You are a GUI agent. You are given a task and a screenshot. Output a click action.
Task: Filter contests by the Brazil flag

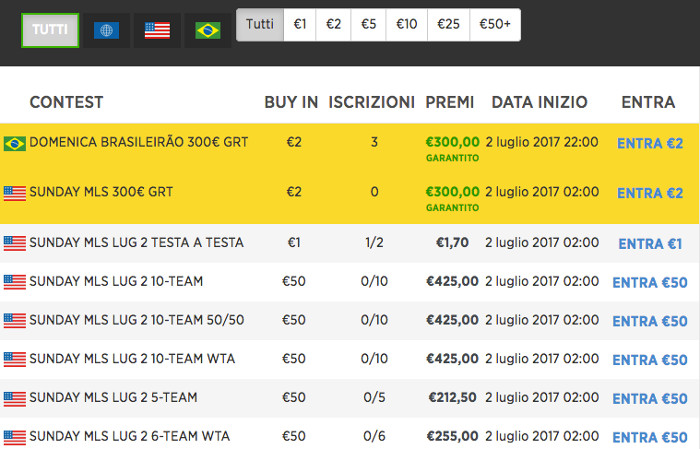208,30
